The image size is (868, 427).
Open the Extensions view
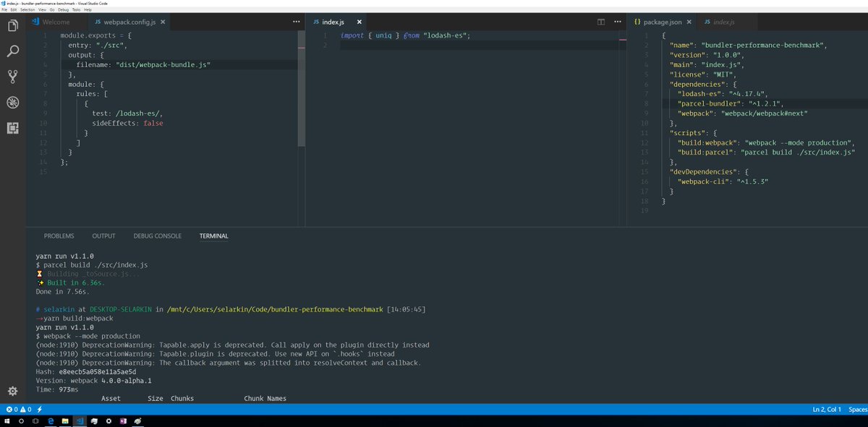(12, 128)
